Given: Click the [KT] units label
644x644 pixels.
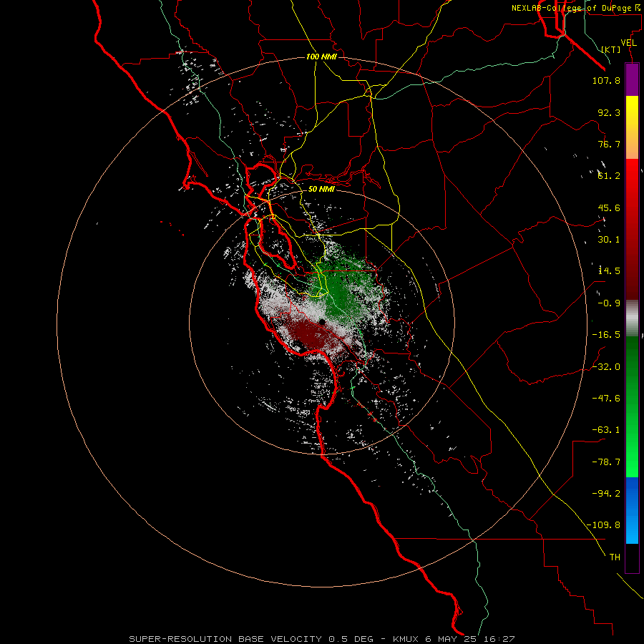Looking at the screenshot, I should click(x=611, y=49).
